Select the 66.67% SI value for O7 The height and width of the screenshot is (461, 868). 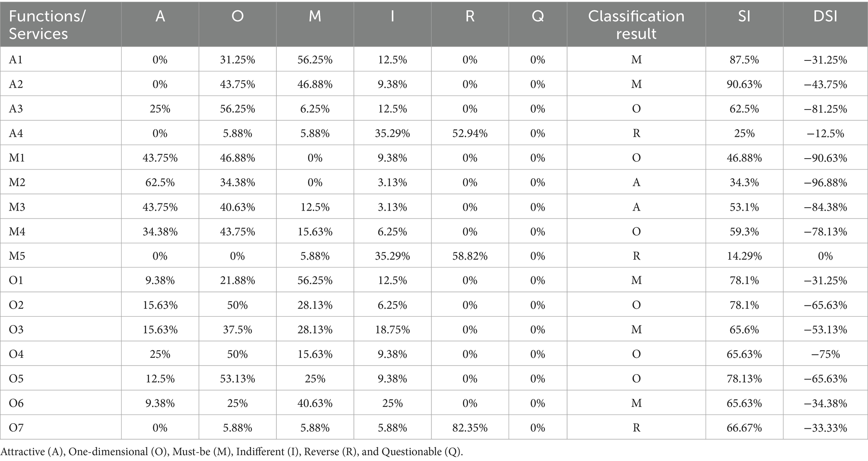pyautogui.click(x=744, y=428)
